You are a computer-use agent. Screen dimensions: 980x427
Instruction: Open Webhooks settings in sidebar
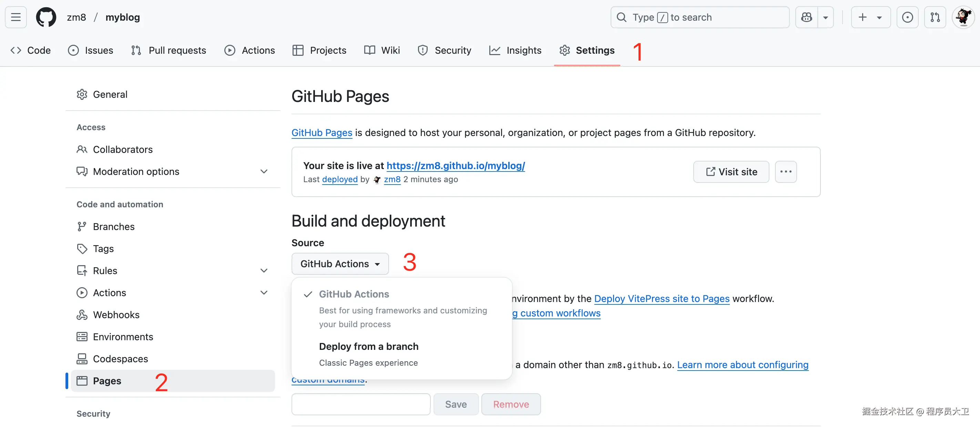point(116,315)
